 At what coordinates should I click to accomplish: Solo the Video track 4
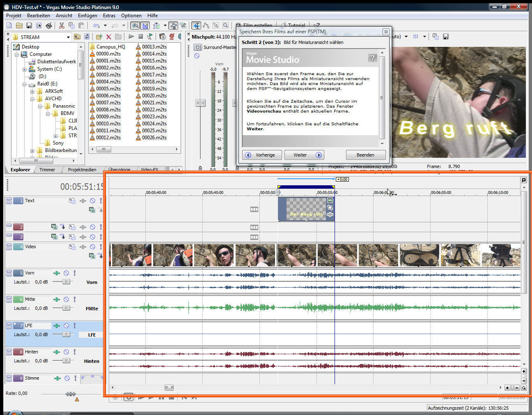coord(101,247)
